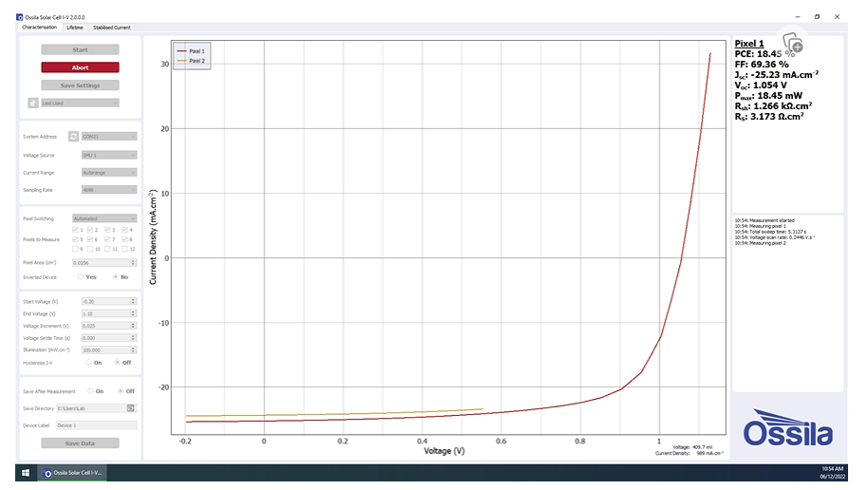
Task: Uncheck the pixel 5 checkbox
Action: (75, 239)
